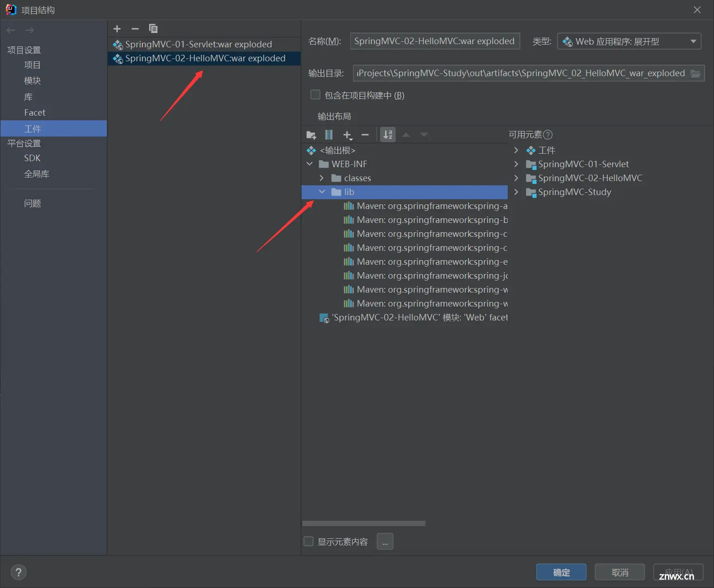Viewport: 714px width, 588px height.
Task: Click the 名称 artifact name field
Action: pyautogui.click(x=435, y=41)
